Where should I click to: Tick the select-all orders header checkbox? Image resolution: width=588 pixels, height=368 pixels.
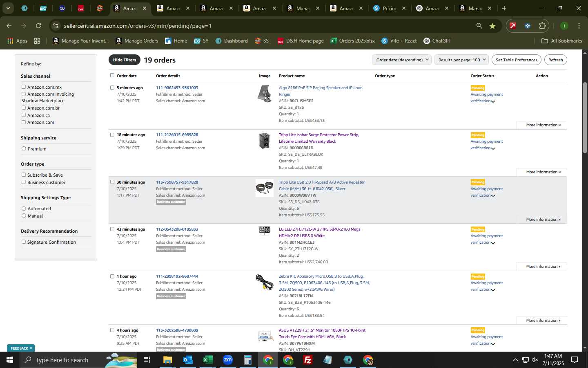click(x=112, y=75)
